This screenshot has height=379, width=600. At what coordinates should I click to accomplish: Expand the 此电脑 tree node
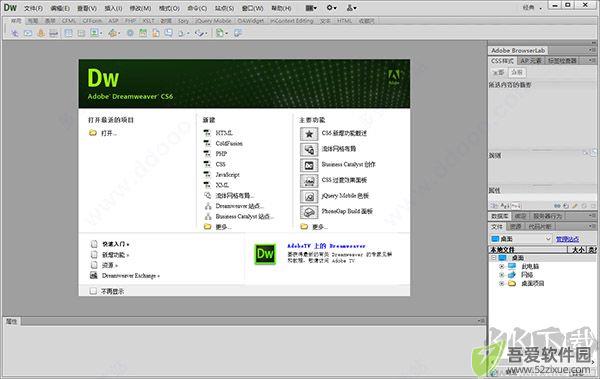(502, 266)
